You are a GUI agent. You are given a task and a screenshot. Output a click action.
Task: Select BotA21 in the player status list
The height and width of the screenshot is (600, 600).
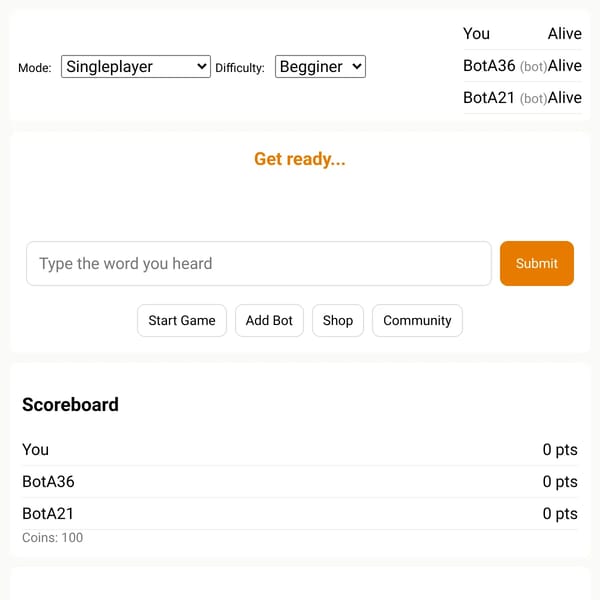pyautogui.click(x=522, y=98)
